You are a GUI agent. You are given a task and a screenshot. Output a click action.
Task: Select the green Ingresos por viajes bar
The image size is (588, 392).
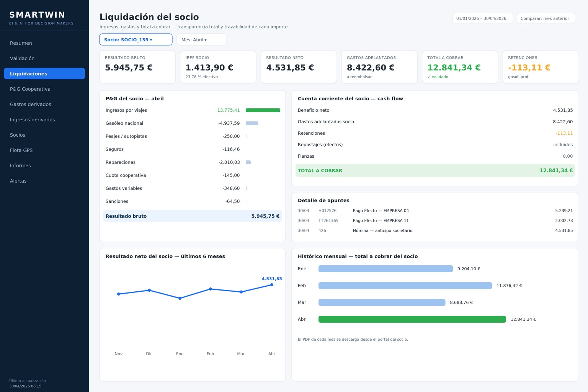(x=263, y=110)
